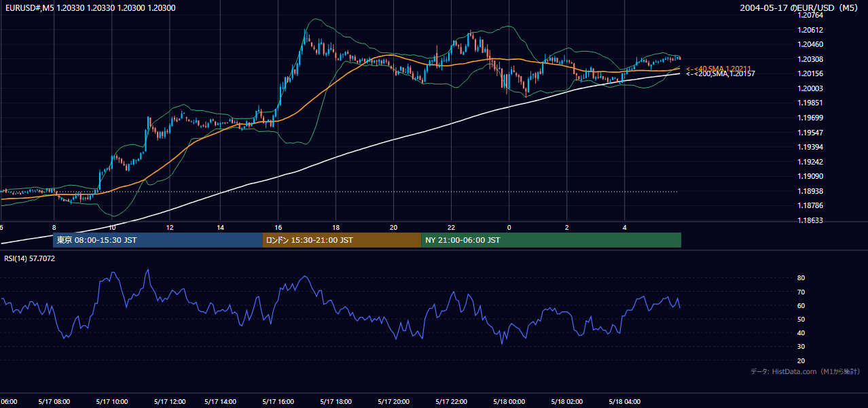
Task: Click the 200 SMA 1.20157 label
Action: tap(721, 73)
